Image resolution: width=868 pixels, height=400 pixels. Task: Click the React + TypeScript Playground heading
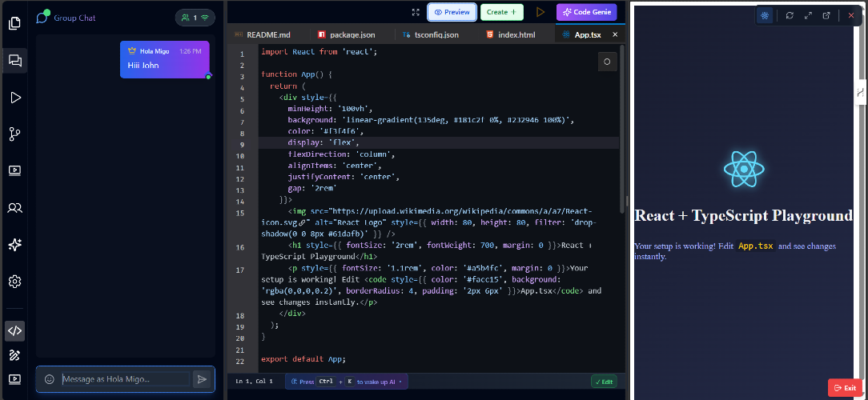743,215
